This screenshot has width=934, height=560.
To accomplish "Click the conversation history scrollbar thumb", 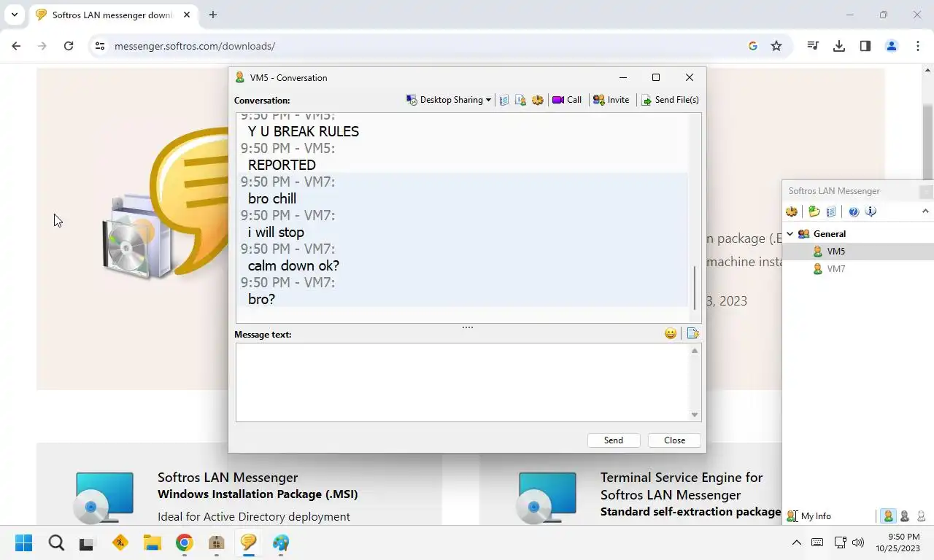I will click(x=695, y=288).
